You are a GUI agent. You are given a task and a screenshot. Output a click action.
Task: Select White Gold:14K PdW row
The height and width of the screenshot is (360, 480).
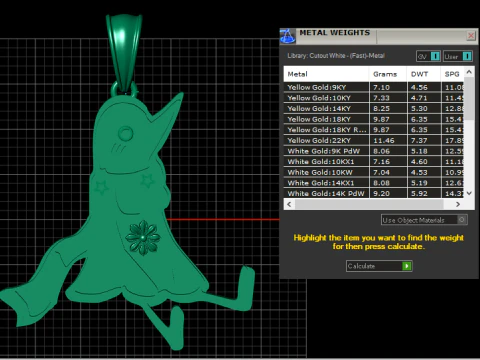tap(374, 193)
